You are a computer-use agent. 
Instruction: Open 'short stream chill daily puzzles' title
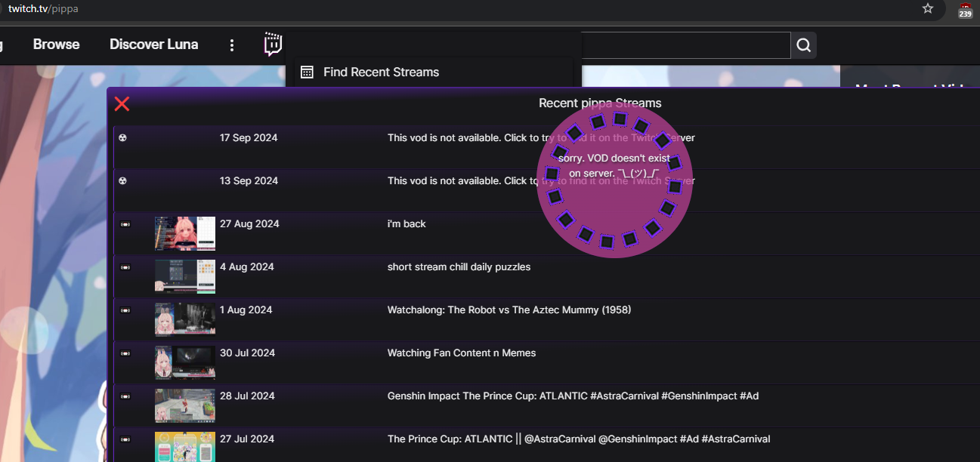coord(459,267)
